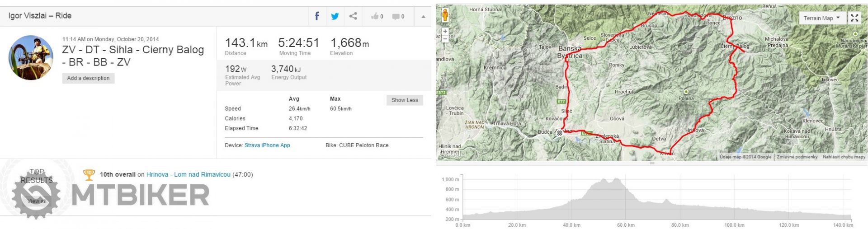This screenshot has width=868, height=229.
Task: Collapse the ride header with up arrow
Action: 423,17
